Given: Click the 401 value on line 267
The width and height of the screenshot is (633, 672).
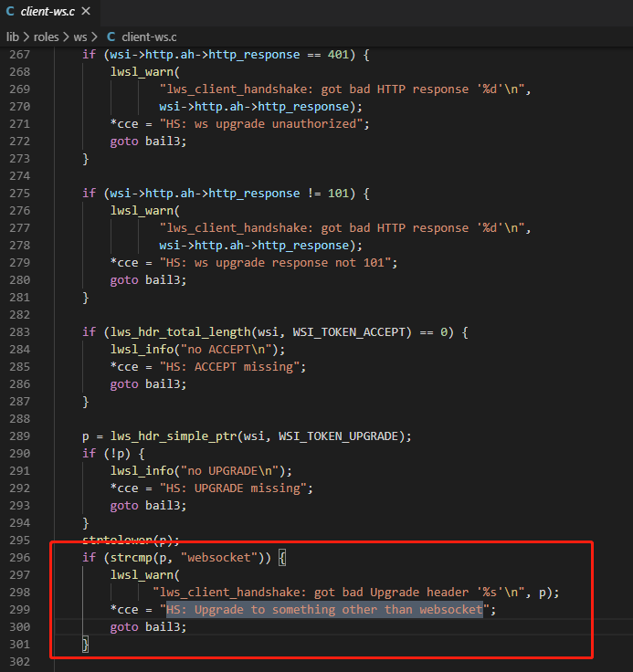Looking at the screenshot, I should (338, 55).
